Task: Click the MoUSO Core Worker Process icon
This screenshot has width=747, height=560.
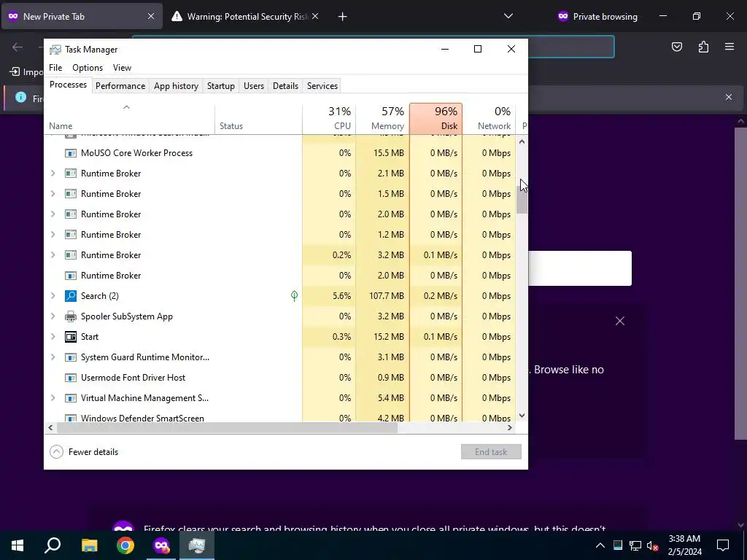Action: tap(71, 153)
